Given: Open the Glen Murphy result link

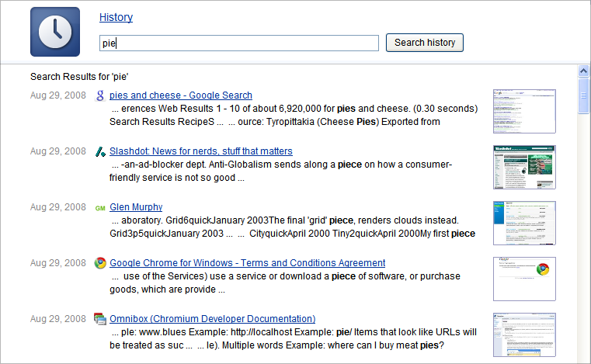Looking at the screenshot, I should [x=136, y=207].
